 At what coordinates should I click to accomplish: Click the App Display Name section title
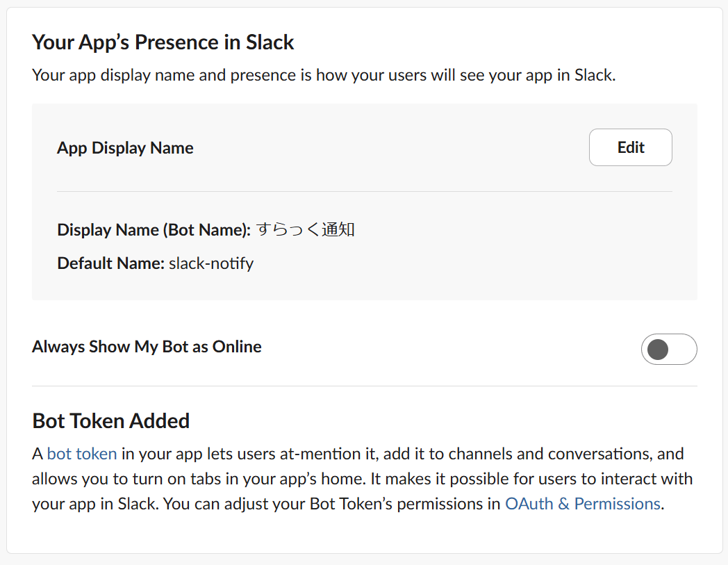(x=125, y=148)
